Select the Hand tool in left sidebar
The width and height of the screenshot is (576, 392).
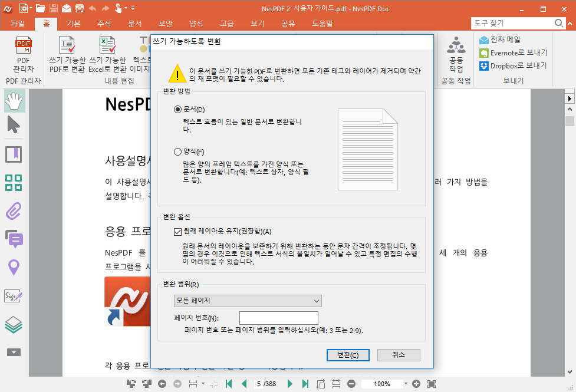pos(14,100)
